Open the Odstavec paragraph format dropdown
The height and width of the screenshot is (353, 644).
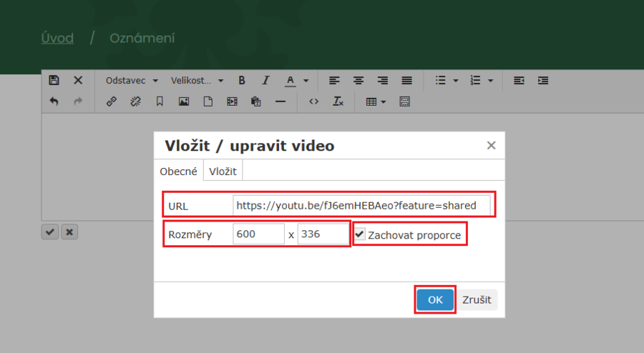tap(132, 81)
